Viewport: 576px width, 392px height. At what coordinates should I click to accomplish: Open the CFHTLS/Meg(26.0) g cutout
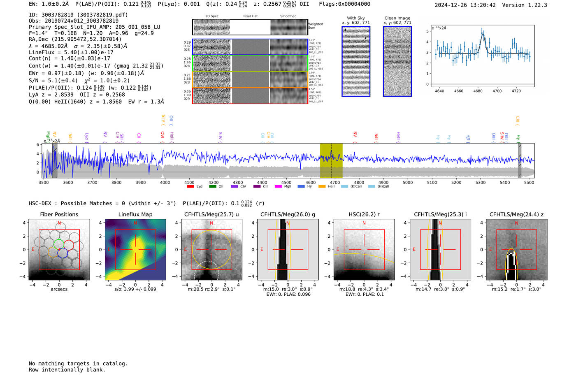click(x=288, y=250)
